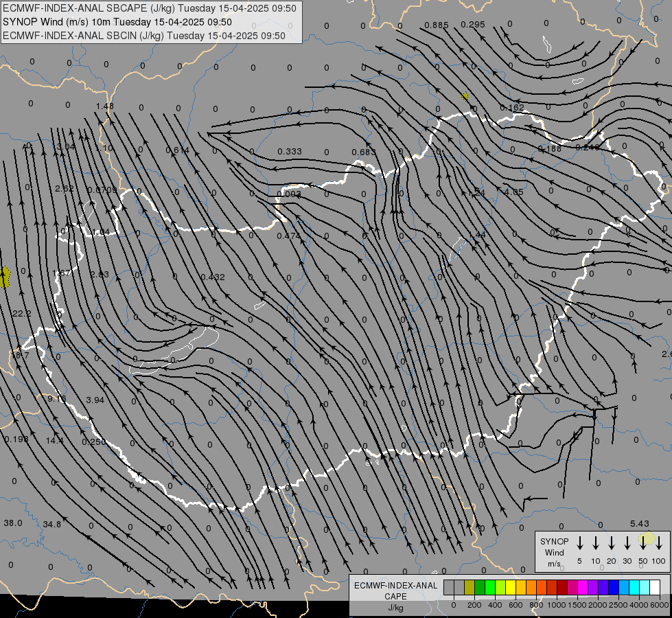Click the 200 tick label on CAPE scale
The image size is (672, 618).
pyautogui.click(x=474, y=605)
